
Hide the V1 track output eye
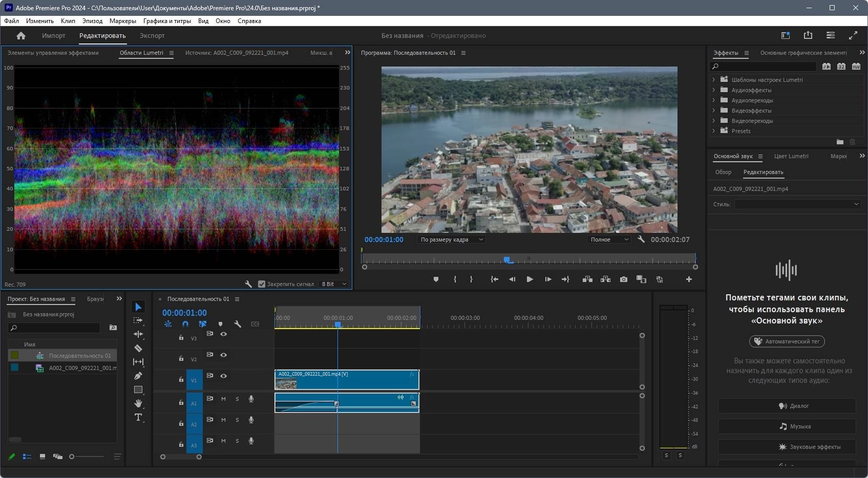coord(223,376)
